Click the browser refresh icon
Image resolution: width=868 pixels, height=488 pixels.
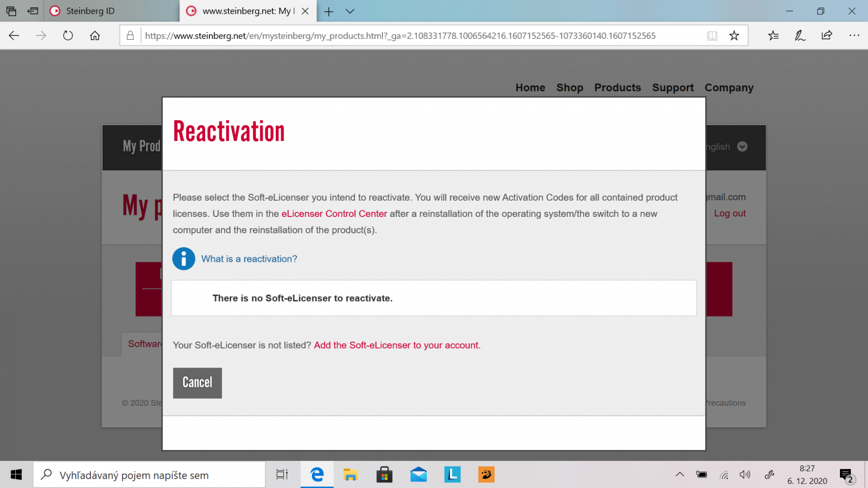(68, 36)
